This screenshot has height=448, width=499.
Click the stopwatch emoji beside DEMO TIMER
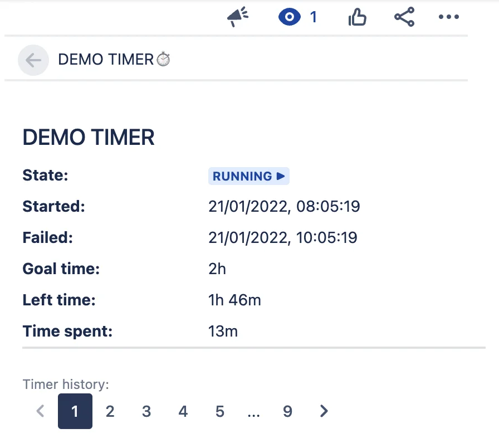click(x=163, y=59)
